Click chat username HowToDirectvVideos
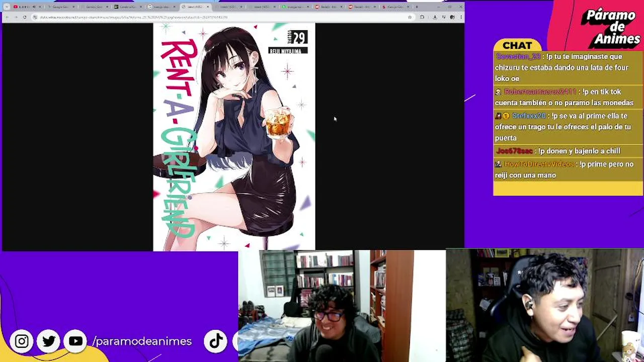The height and width of the screenshot is (362, 644). (539, 164)
